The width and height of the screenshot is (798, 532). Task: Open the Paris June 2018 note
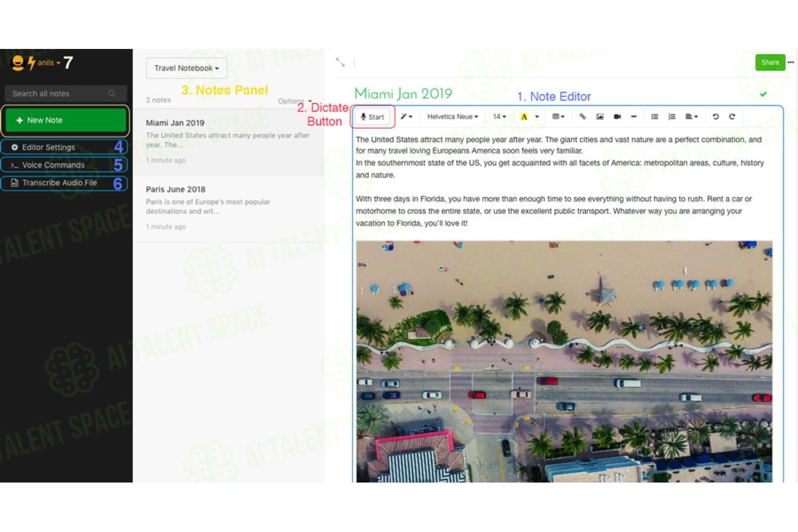pyautogui.click(x=228, y=208)
